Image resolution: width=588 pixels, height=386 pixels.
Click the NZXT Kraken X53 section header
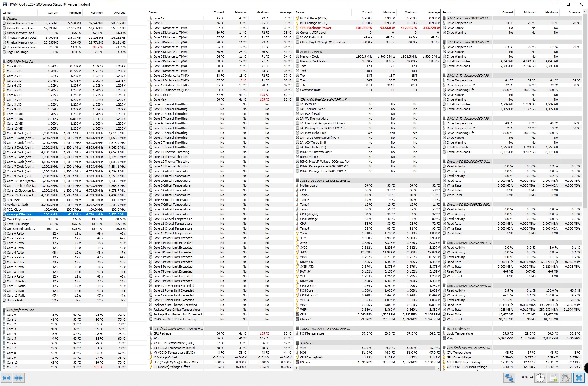point(458,329)
